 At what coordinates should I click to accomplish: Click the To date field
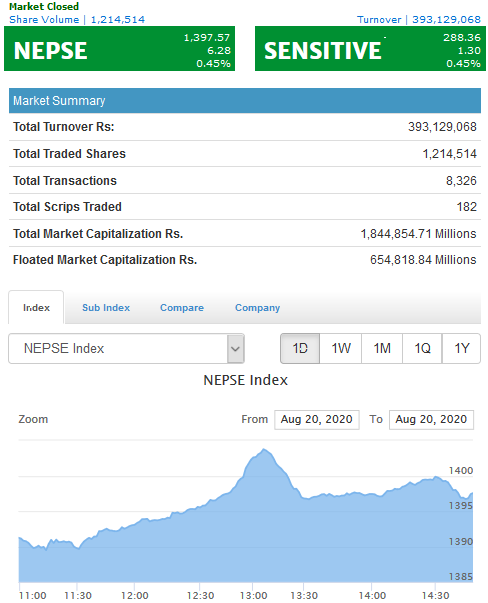pos(431,419)
